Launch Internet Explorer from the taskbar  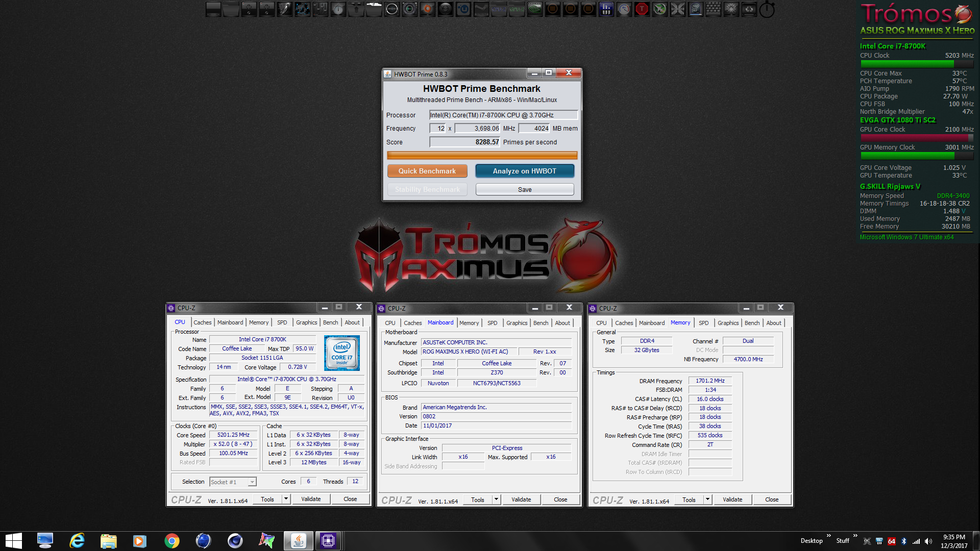(x=77, y=541)
